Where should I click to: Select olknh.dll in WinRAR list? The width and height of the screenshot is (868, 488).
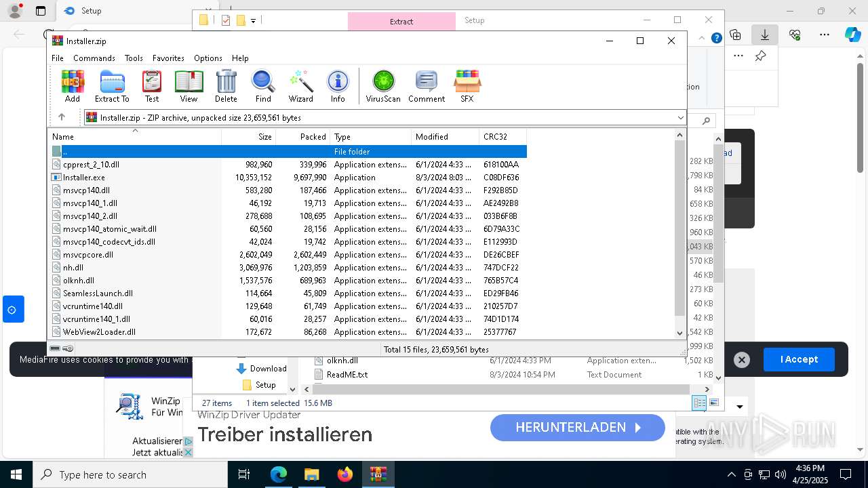point(288,281)
